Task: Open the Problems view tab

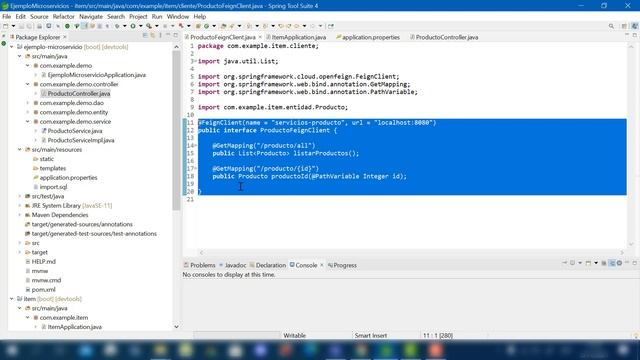Action: pyautogui.click(x=199, y=265)
